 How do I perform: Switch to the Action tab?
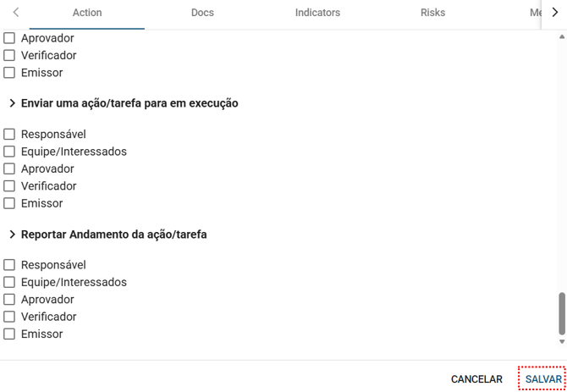tap(87, 14)
